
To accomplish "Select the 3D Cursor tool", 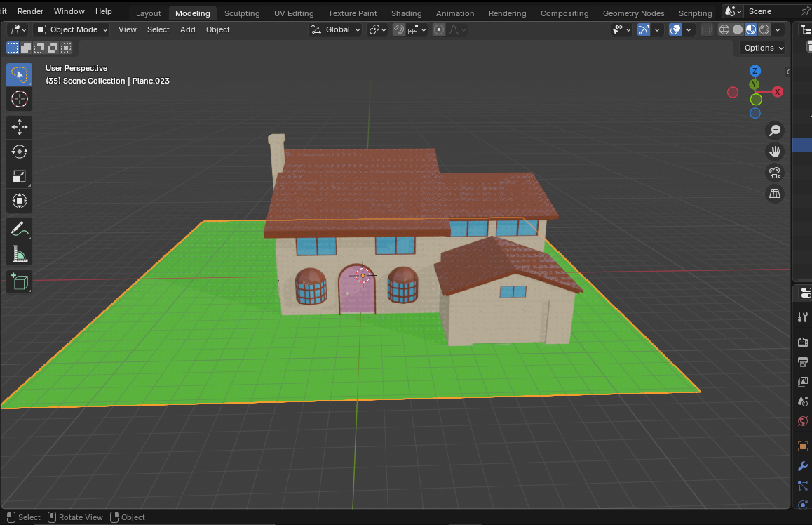I will pyautogui.click(x=19, y=99).
